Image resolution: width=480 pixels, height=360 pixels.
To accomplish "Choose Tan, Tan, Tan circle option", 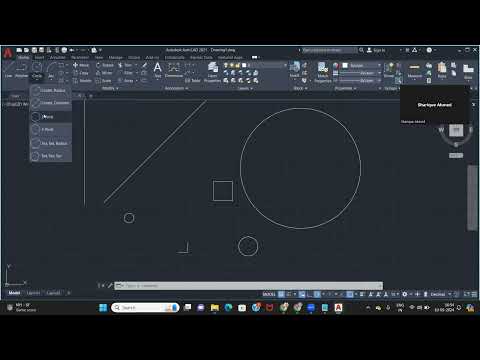I will coord(51,156).
